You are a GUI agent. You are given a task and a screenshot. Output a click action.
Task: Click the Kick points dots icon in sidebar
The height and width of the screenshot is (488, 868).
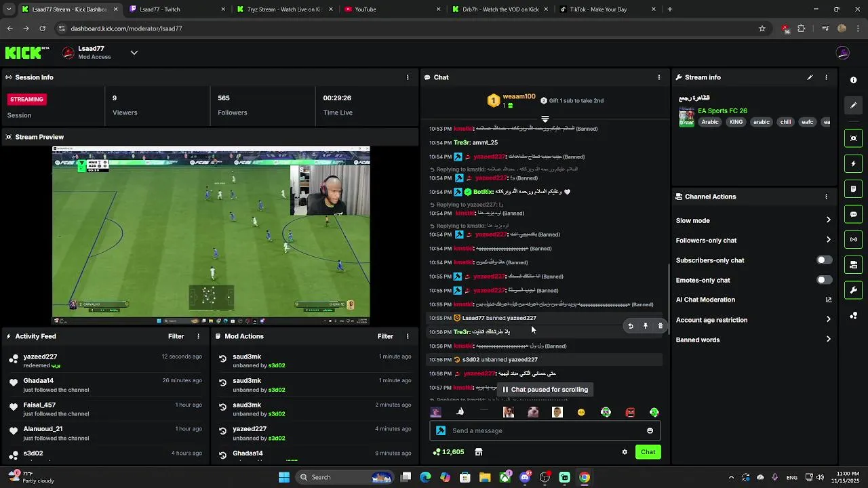[x=853, y=316]
